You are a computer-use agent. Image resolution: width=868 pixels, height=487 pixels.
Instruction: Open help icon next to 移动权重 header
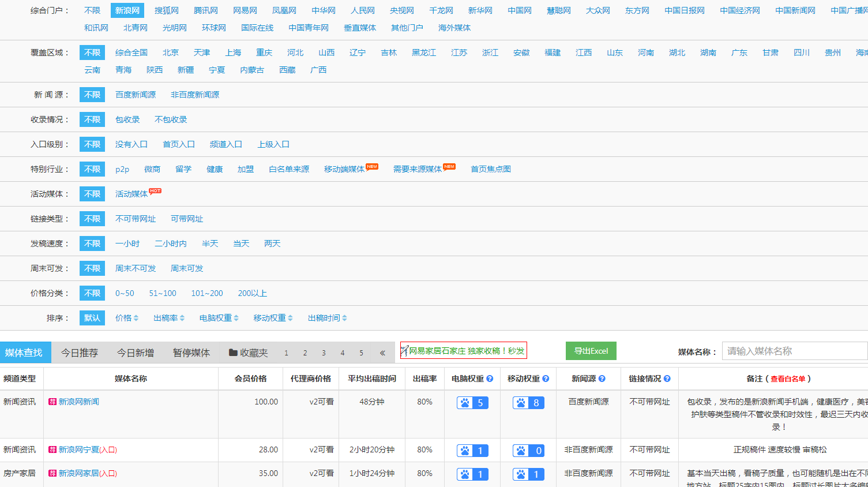coord(546,379)
